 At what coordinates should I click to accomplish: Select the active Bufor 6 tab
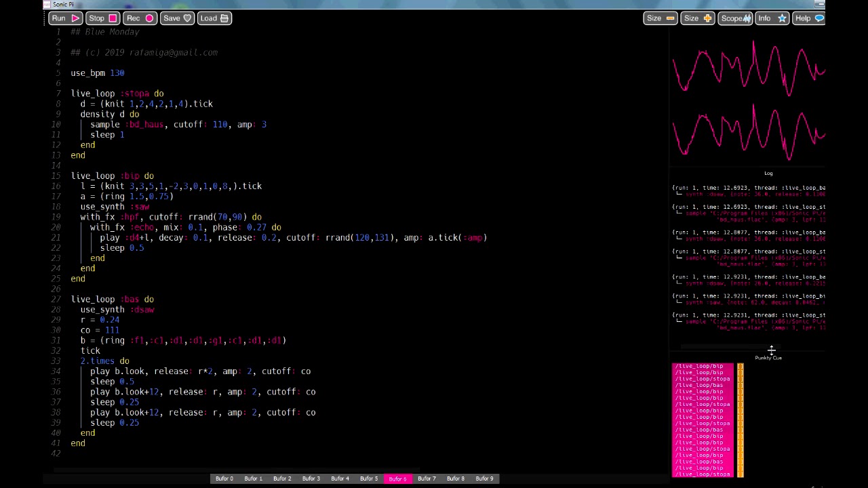(x=397, y=479)
